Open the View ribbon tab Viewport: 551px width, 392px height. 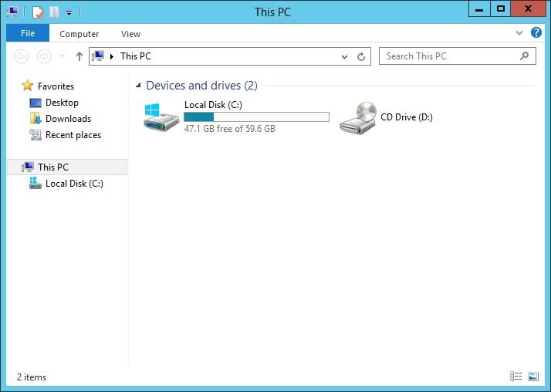(x=130, y=34)
